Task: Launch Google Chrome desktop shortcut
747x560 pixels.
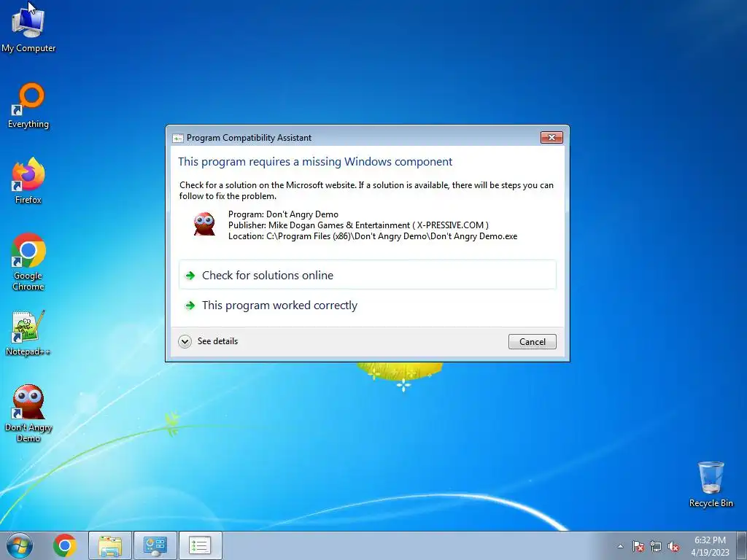Action: coord(28,262)
